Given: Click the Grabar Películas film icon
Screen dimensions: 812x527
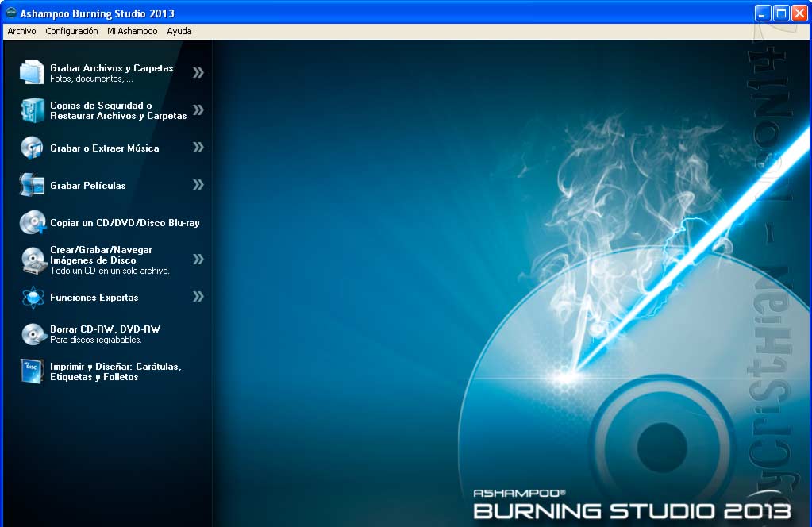Looking at the screenshot, I should [x=32, y=185].
